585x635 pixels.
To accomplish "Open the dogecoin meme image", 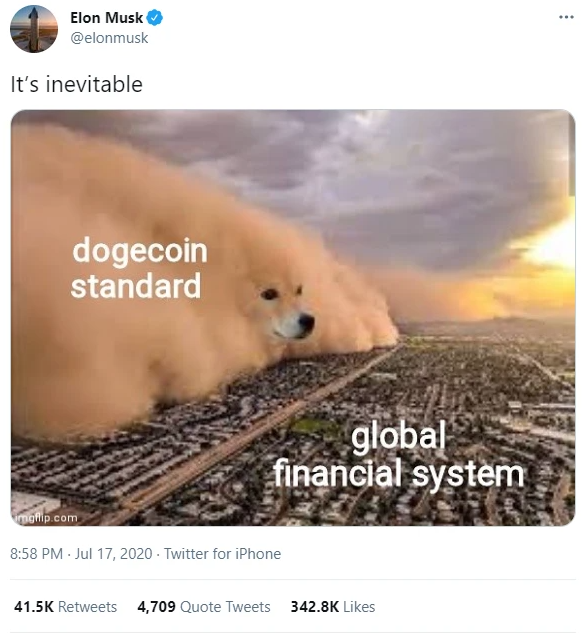I will pyautogui.click(x=293, y=318).
